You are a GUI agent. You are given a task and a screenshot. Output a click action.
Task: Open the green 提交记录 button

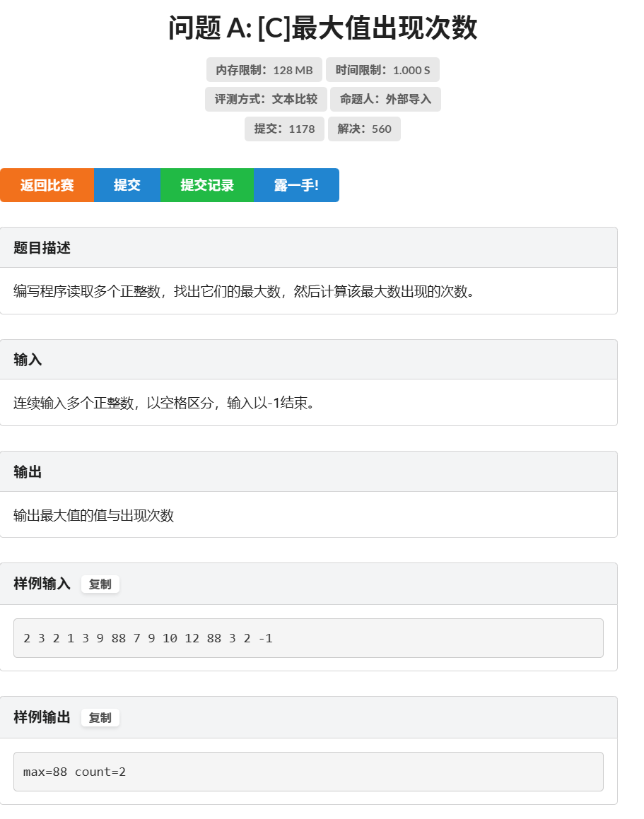coord(207,185)
